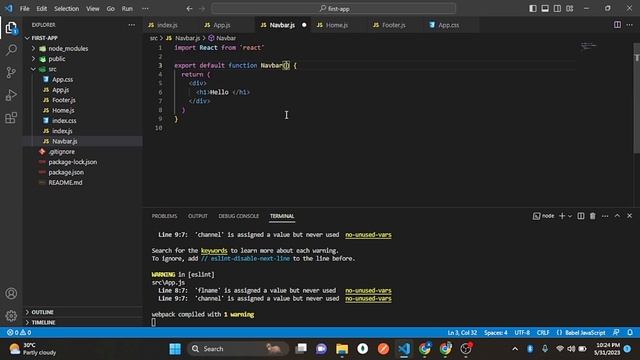Open index.css in the file tree
The image size is (640, 360).
[x=64, y=121]
